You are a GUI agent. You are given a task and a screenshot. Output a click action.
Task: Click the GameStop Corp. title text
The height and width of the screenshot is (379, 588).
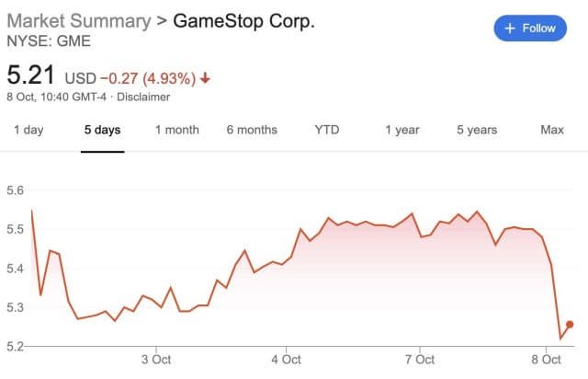coord(243,20)
